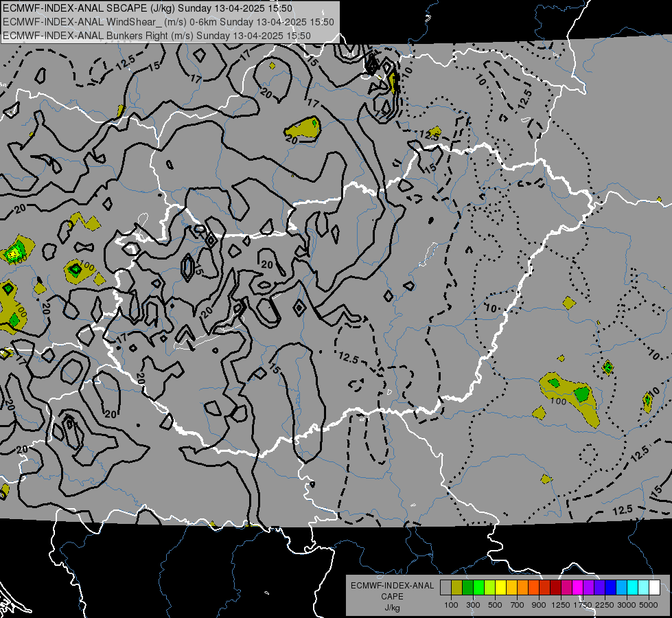The height and width of the screenshot is (618, 672).
Task: Click the 700 tick label in legend
Action: click(x=518, y=605)
